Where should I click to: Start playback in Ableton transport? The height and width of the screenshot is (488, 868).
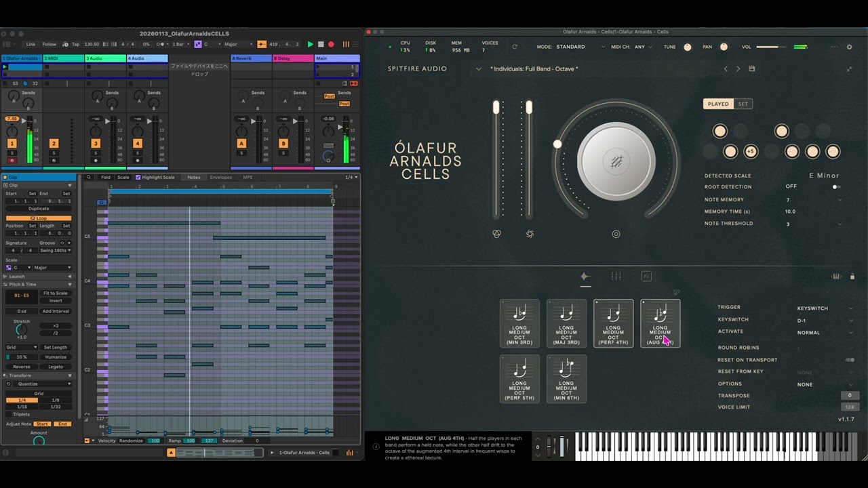[311, 44]
